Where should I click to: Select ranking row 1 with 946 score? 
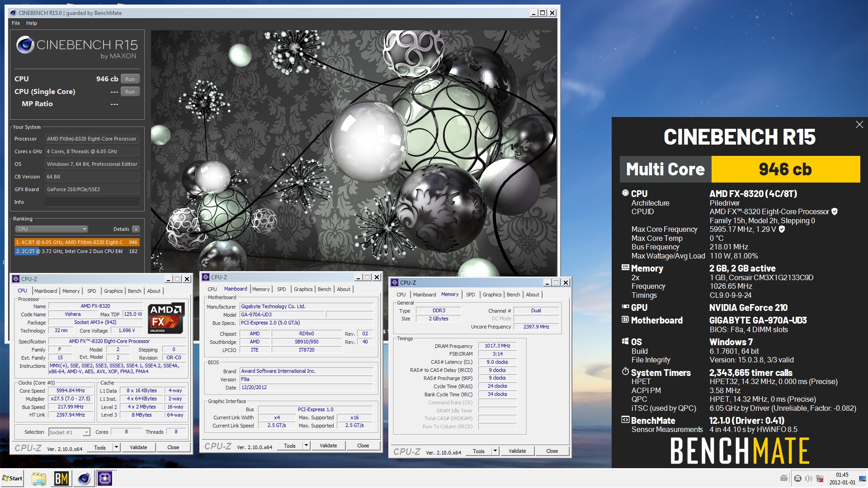[x=77, y=242]
